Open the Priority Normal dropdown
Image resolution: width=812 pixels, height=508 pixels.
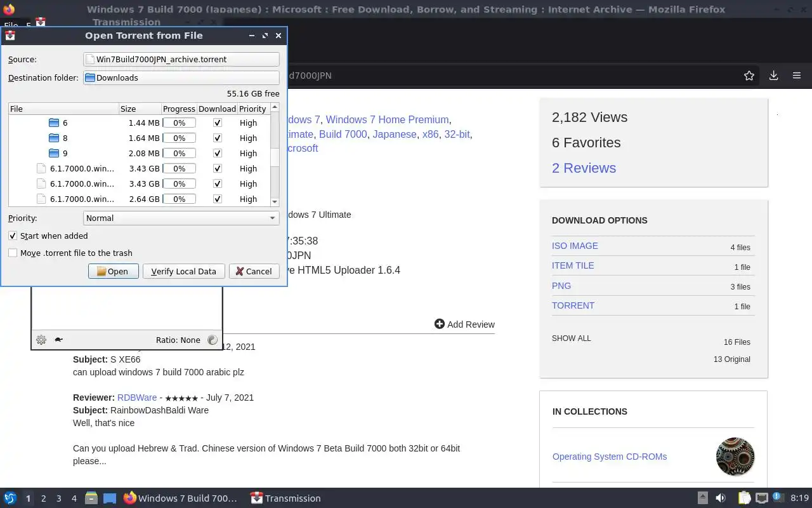click(x=181, y=218)
